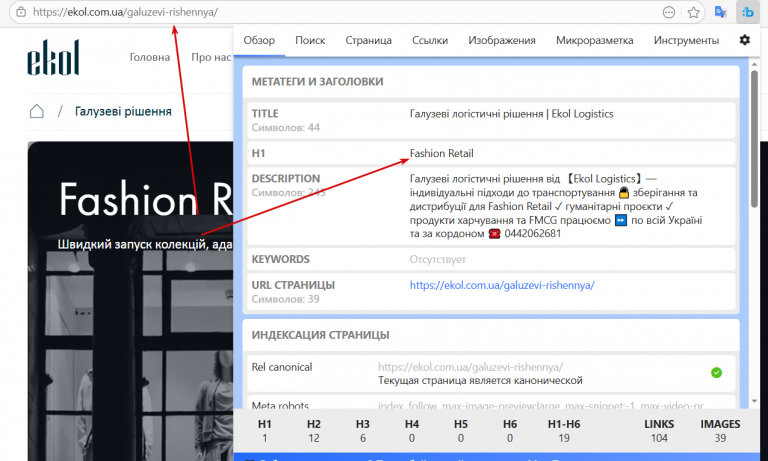This screenshot has height=461, width=768.
Task: Click the green canonical check icon
Action: 716,373
